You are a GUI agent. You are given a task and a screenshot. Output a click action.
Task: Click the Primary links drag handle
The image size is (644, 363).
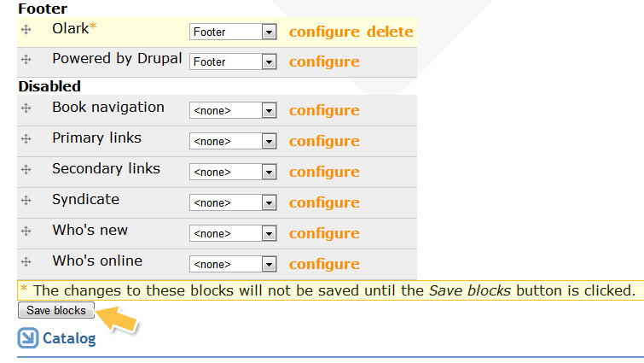point(26,140)
